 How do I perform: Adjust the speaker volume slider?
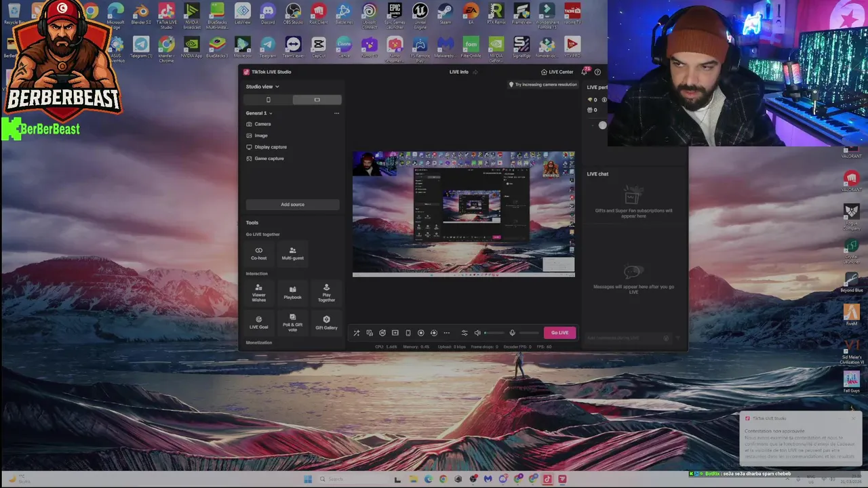pos(494,333)
